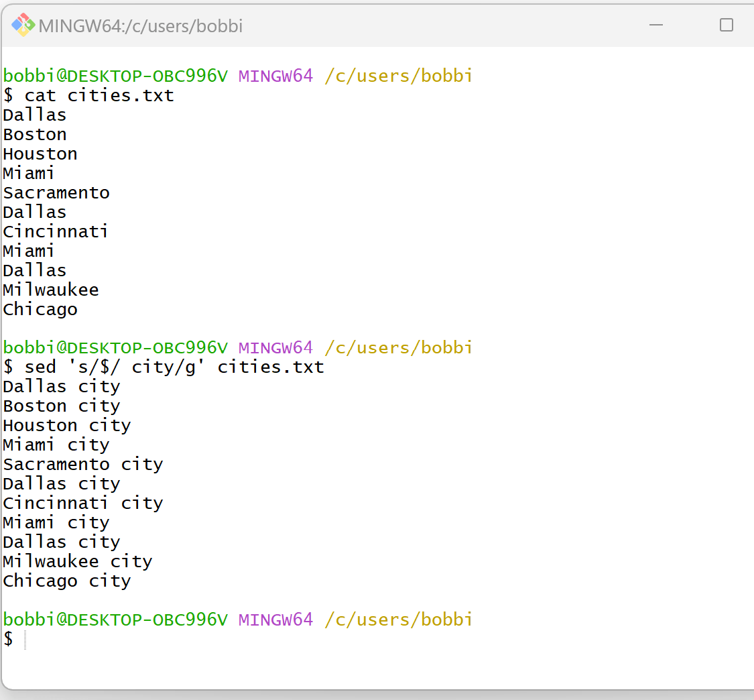Click the Houston city output line
This screenshot has width=754, height=700.
click(67, 425)
